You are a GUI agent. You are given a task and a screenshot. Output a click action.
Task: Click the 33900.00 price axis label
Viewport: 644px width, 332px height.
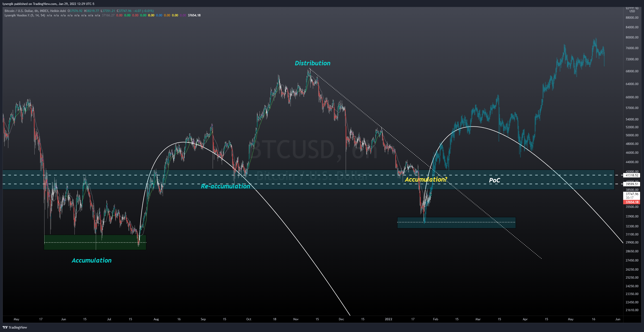[x=632, y=216]
